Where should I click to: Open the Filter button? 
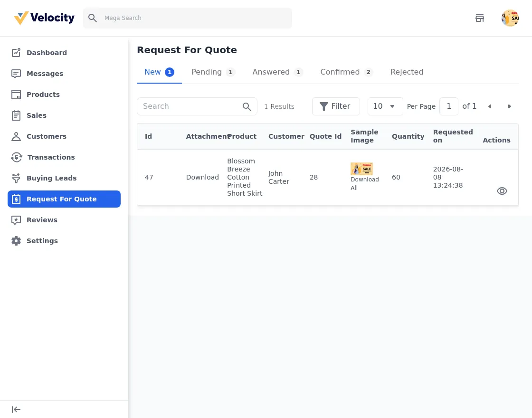pos(336,106)
